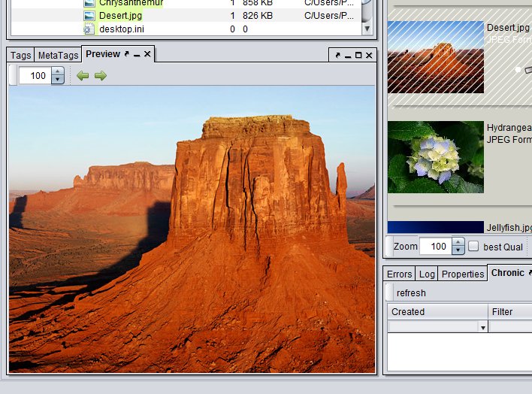532x394 pixels.
Task: Click the large Desert preview image
Action: click(192, 229)
